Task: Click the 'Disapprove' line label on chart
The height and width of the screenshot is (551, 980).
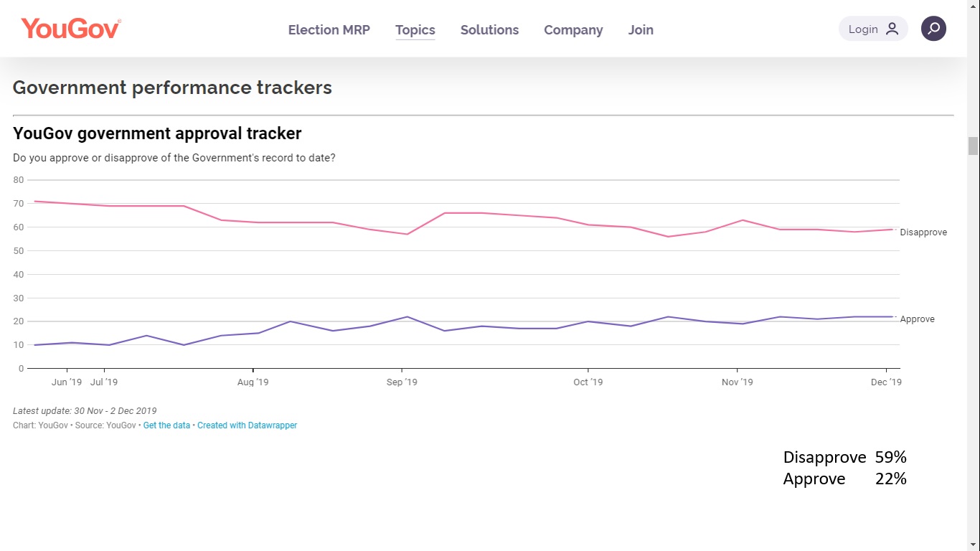Action: coord(923,232)
